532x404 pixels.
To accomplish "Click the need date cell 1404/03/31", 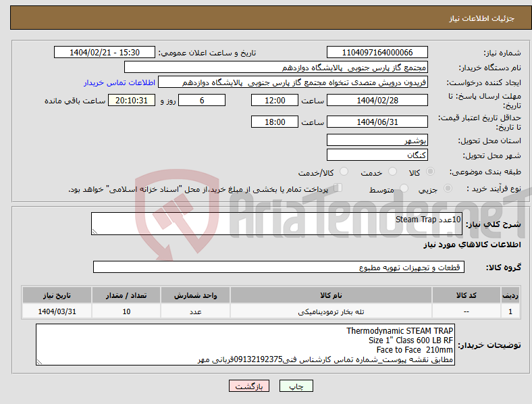I will point(57,311).
